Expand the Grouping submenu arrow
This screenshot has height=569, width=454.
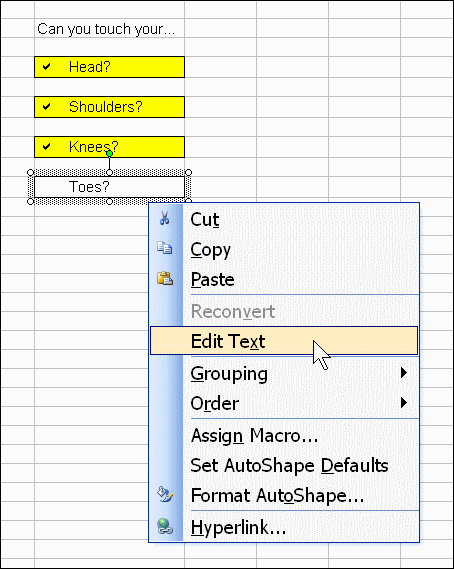click(404, 373)
